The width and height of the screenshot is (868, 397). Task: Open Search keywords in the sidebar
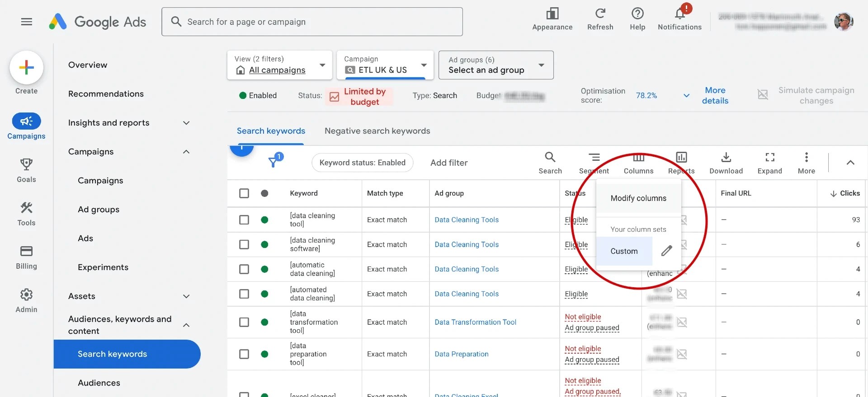click(x=127, y=354)
